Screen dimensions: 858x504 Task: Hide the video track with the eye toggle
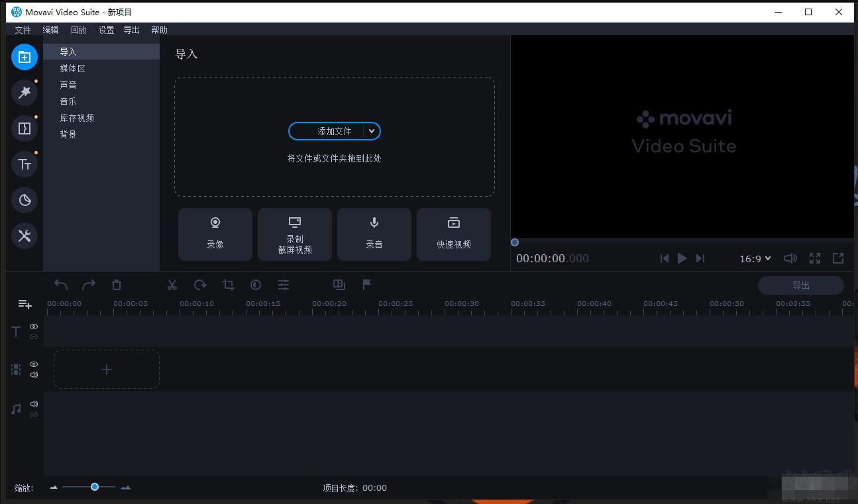point(33,364)
